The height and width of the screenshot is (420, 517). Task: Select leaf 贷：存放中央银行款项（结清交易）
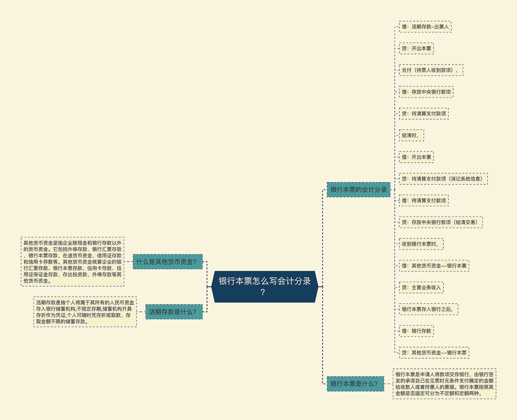(x=441, y=222)
